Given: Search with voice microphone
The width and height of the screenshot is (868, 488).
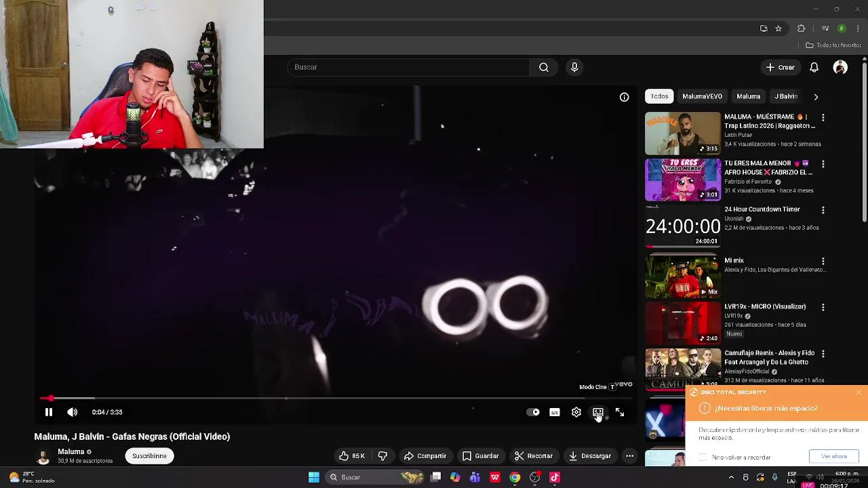Looking at the screenshot, I should [x=574, y=67].
